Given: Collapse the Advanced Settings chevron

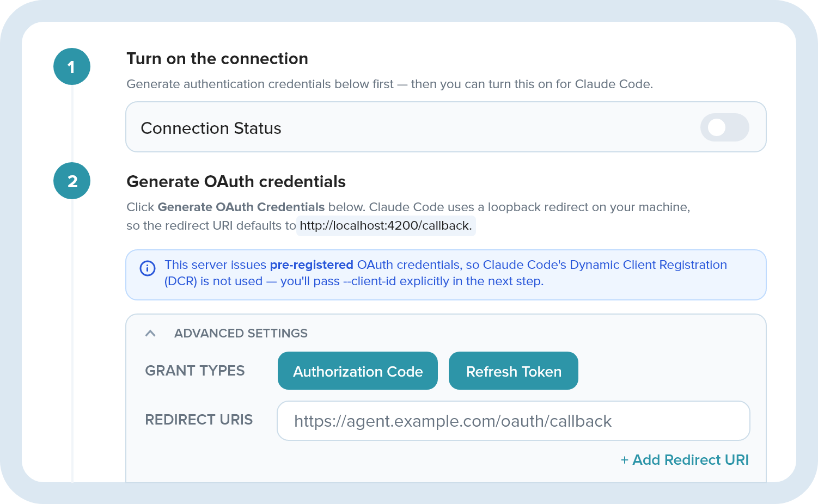Looking at the screenshot, I should [150, 333].
